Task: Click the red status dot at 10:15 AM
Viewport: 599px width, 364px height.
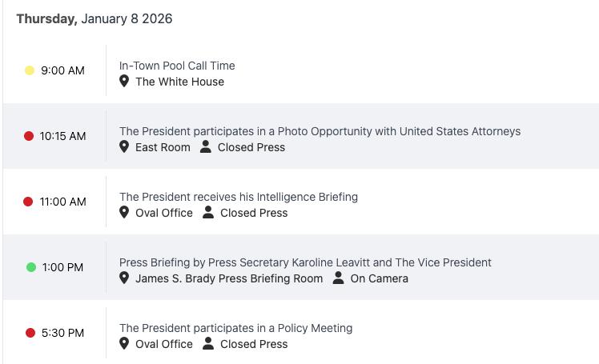Action: tap(29, 136)
